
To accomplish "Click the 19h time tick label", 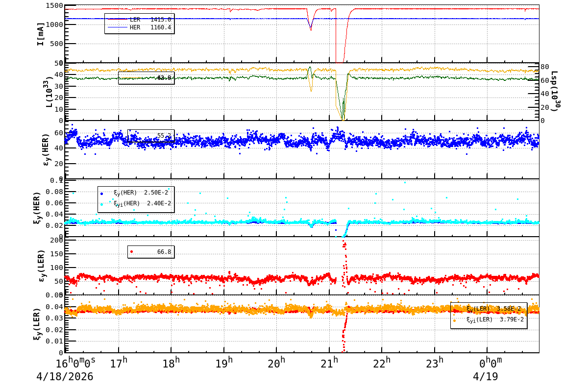I will pyautogui.click(x=224, y=363).
